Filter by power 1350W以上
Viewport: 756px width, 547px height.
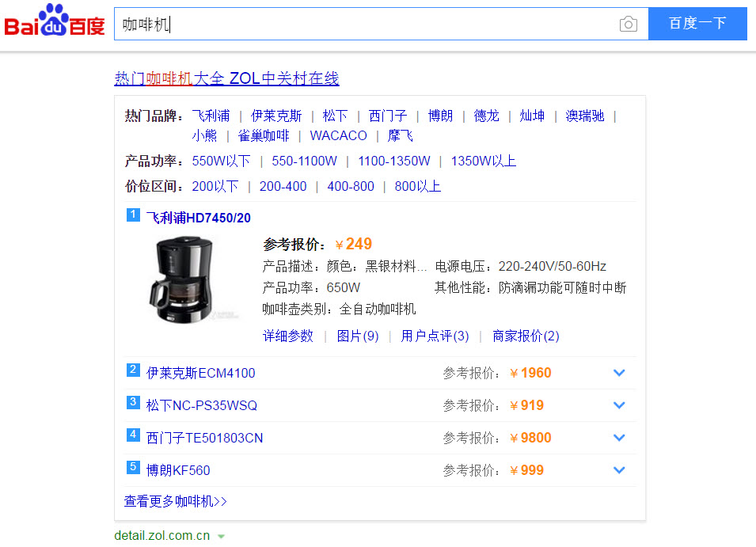click(x=484, y=161)
